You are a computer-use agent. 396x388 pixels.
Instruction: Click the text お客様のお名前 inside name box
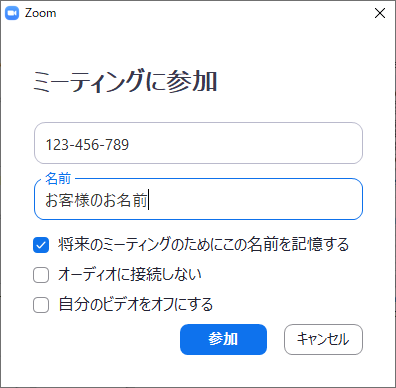click(96, 200)
